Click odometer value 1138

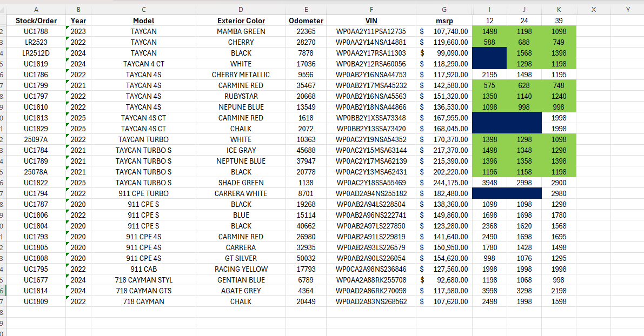coord(306,183)
